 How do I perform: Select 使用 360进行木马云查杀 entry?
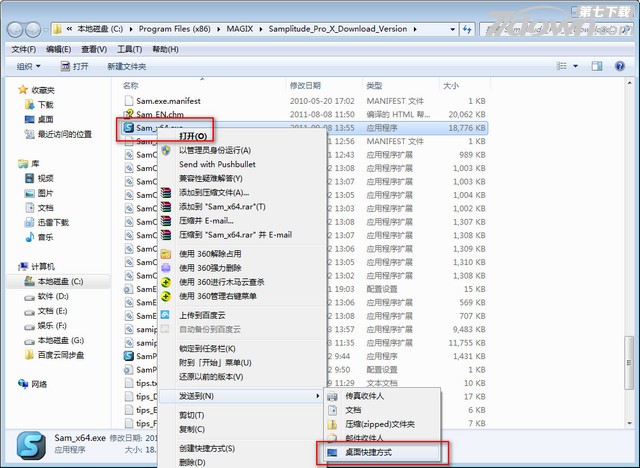tap(242, 282)
